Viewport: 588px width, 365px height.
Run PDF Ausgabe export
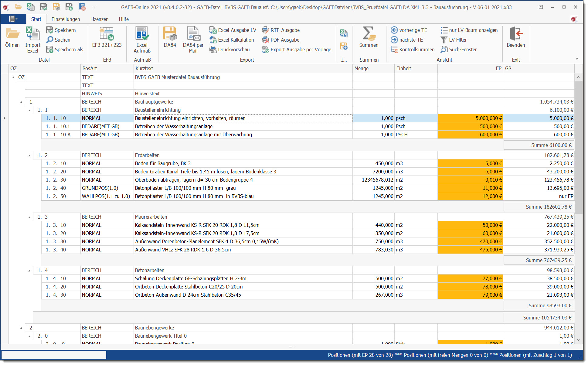(x=280, y=40)
